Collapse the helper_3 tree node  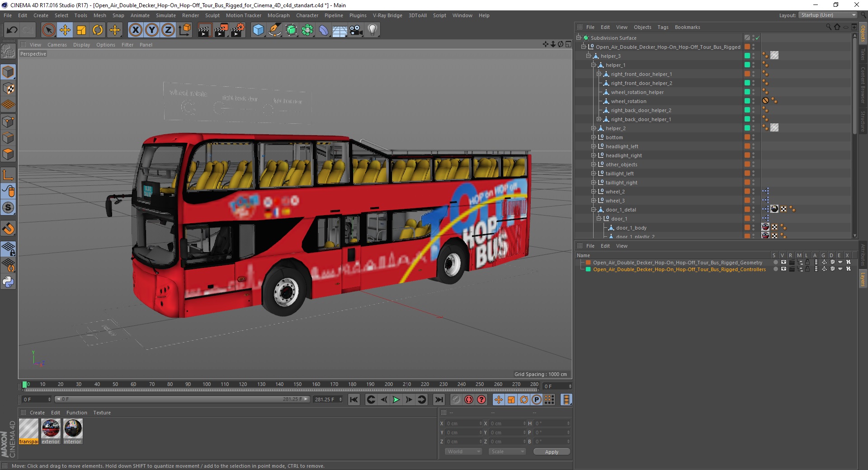pos(589,56)
